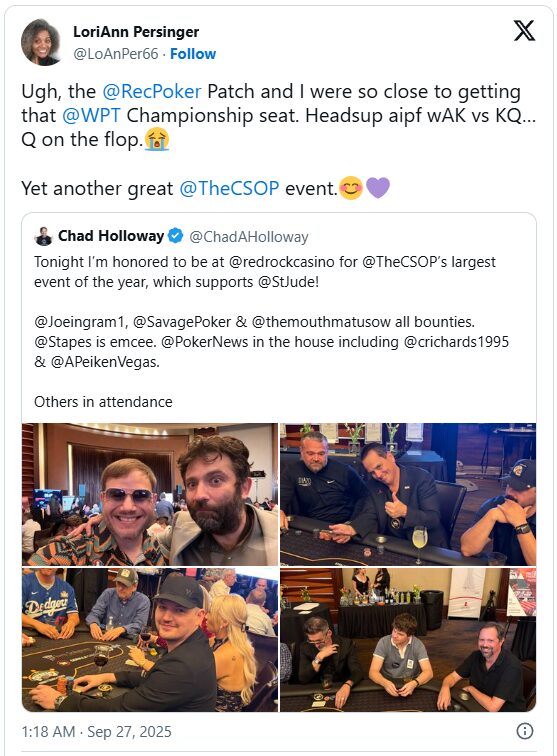The height and width of the screenshot is (756, 557).
Task: Click the 'Others in attendance' line
Action: tap(103, 402)
